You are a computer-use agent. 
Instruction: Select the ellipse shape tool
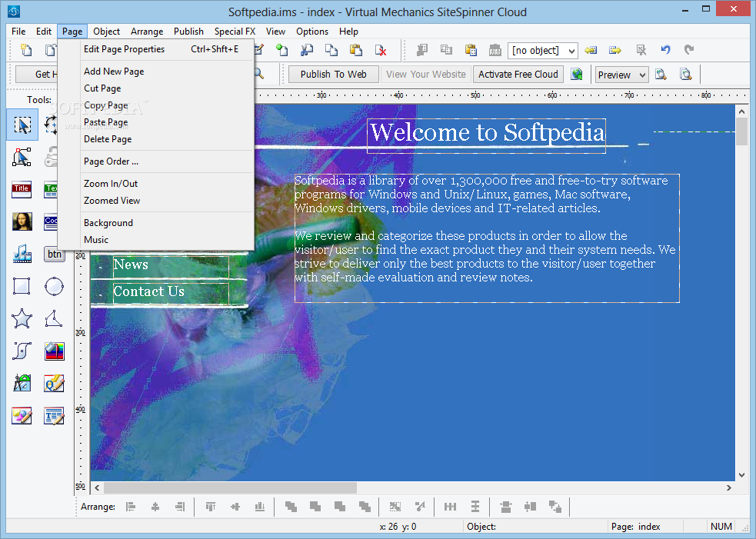pos(54,286)
